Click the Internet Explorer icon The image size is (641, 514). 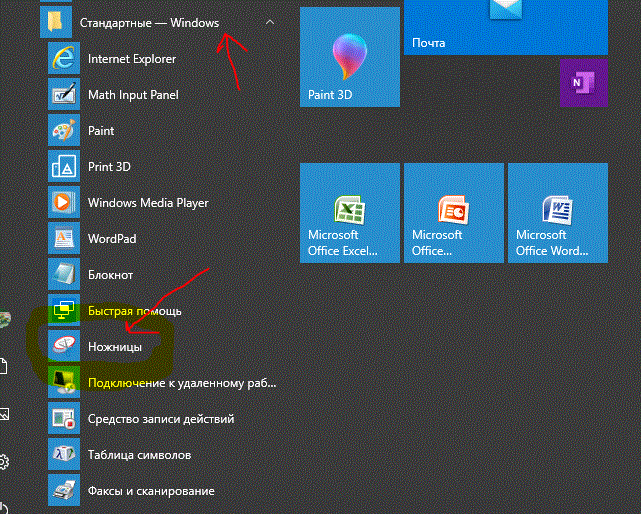[x=64, y=58]
